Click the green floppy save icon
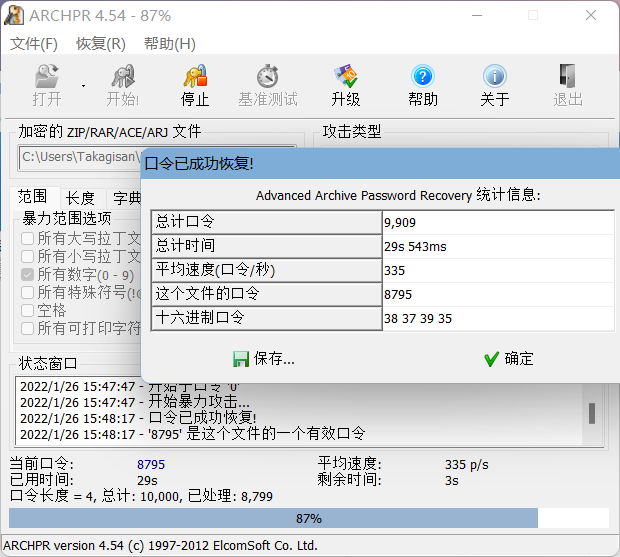 [x=241, y=359]
